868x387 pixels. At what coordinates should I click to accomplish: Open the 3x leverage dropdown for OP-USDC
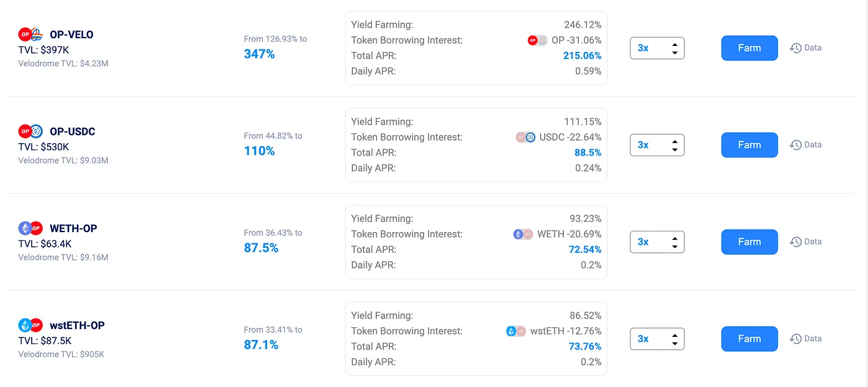pyautogui.click(x=657, y=145)
